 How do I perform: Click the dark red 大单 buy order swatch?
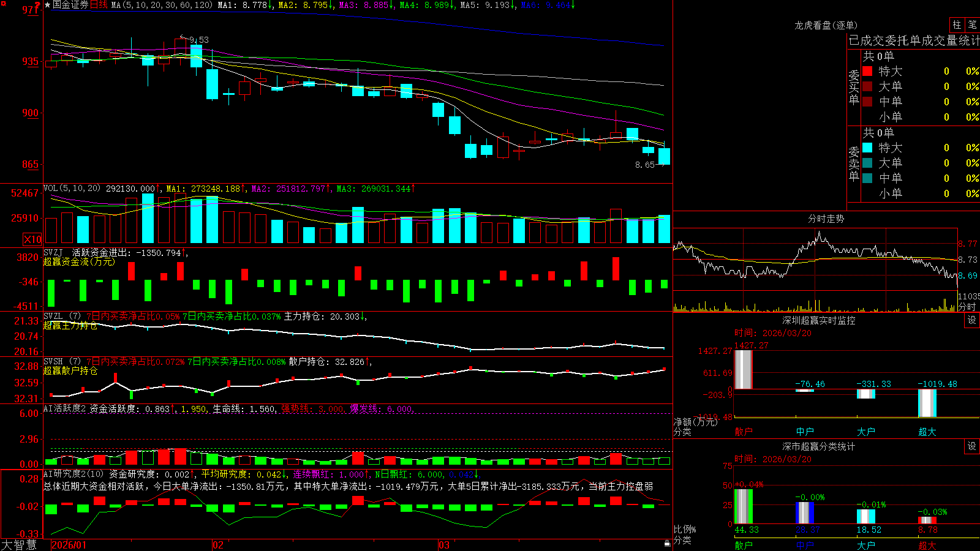click(867, 86)
